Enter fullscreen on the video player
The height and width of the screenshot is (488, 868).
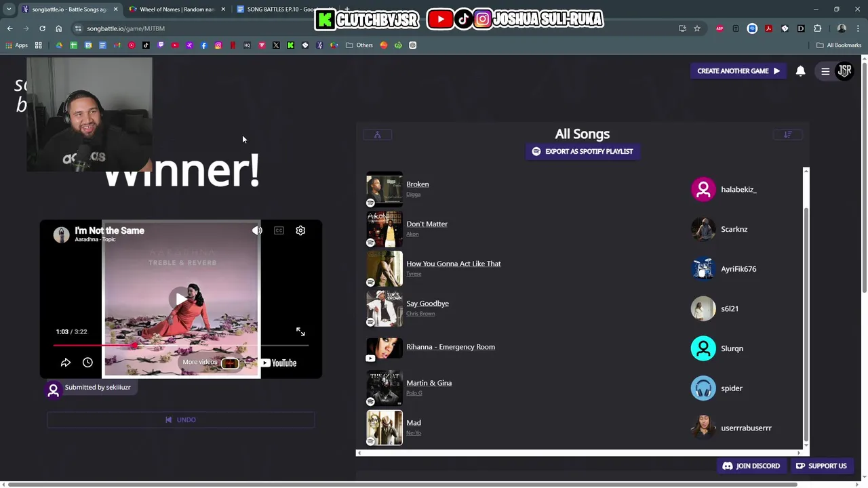pyautogui.click(x=300, y=331)
